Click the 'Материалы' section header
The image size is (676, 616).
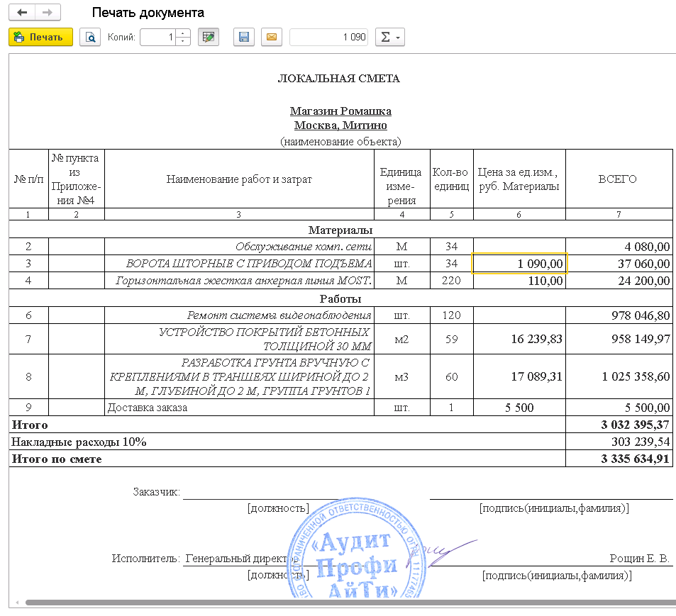[340, 230]
